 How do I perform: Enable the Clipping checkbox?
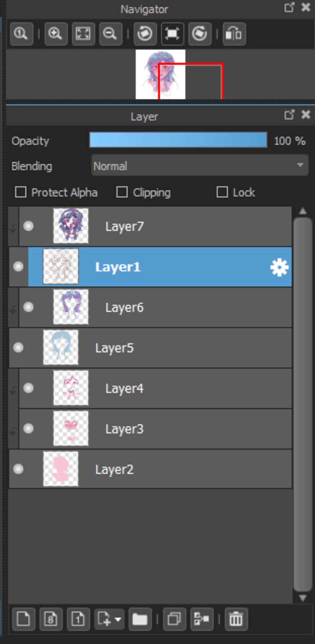point(122,192)
